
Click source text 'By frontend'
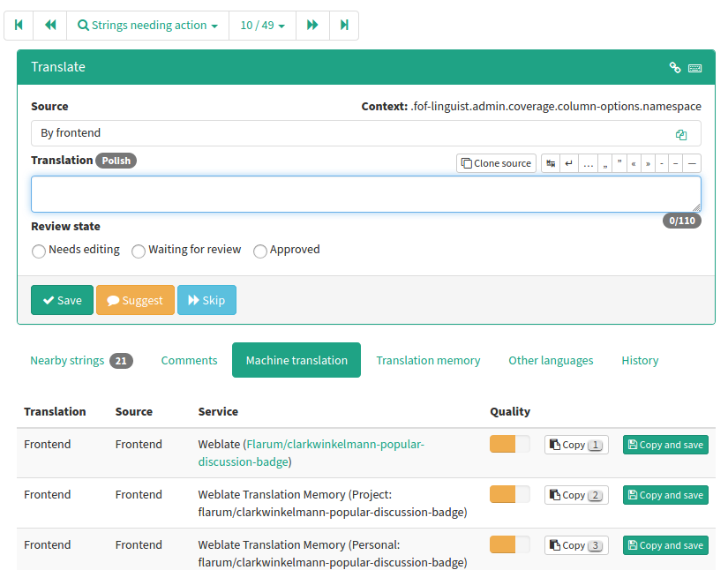pos(71,133)
